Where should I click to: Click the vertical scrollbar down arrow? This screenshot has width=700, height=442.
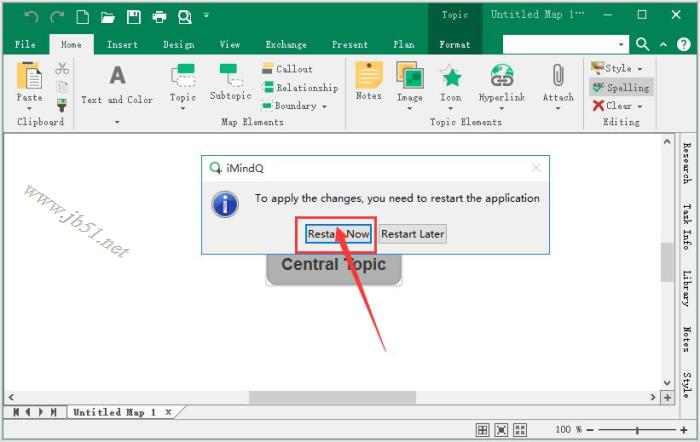667,383
